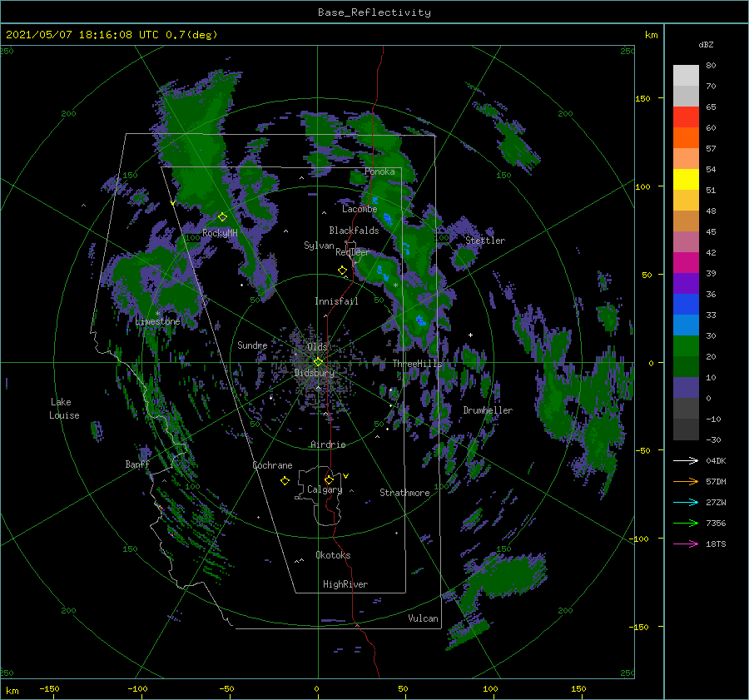Click the red 60-65 dBZ color swatch
Viewport: 749px width, 700px height.
pos(686,117)
